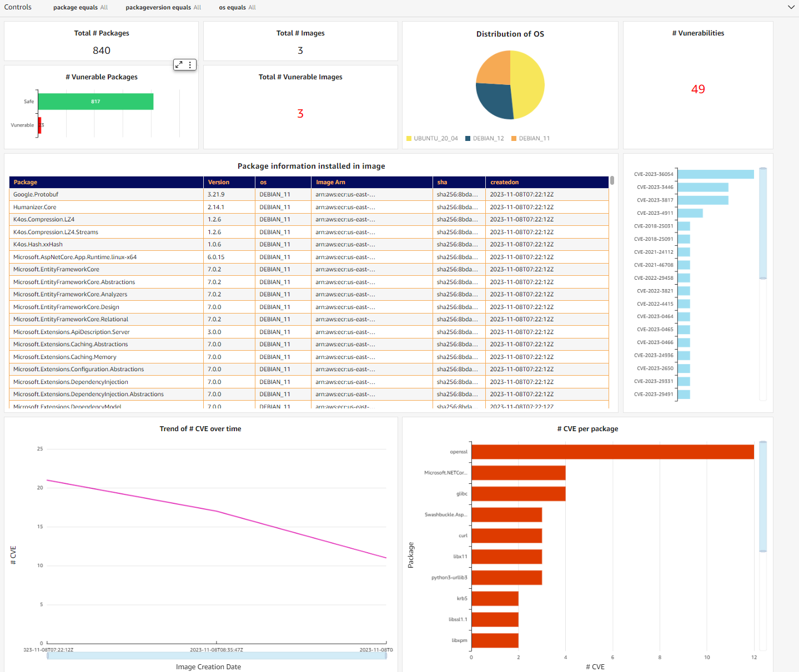Sort the table by the Version column header
This screenshot has height=672, width=799.
(x=217, y=182)
